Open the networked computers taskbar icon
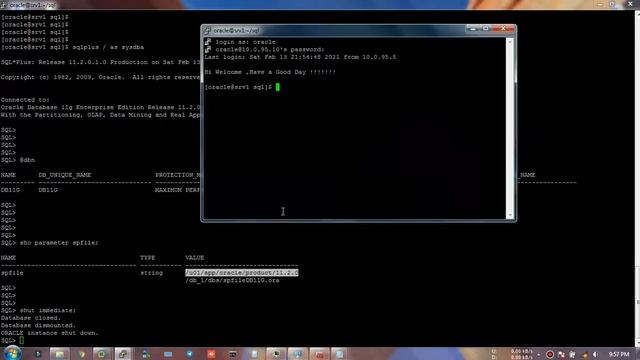Screen dimensions: 640x360 point(146,354)
